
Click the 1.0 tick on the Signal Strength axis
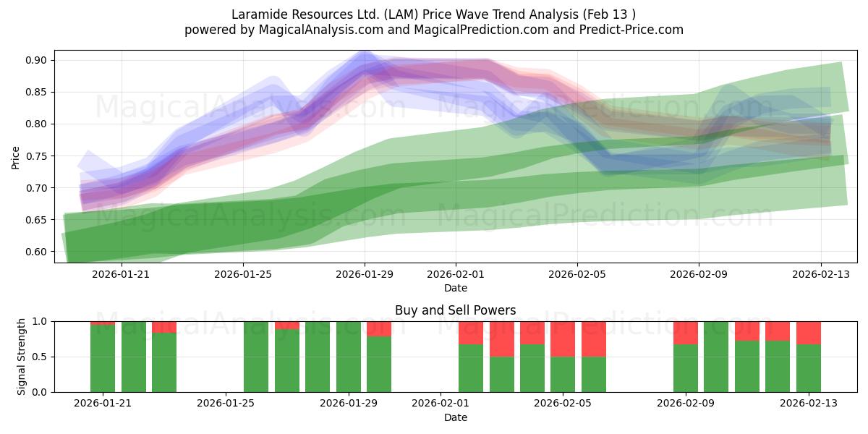click(x=41, y=321)
